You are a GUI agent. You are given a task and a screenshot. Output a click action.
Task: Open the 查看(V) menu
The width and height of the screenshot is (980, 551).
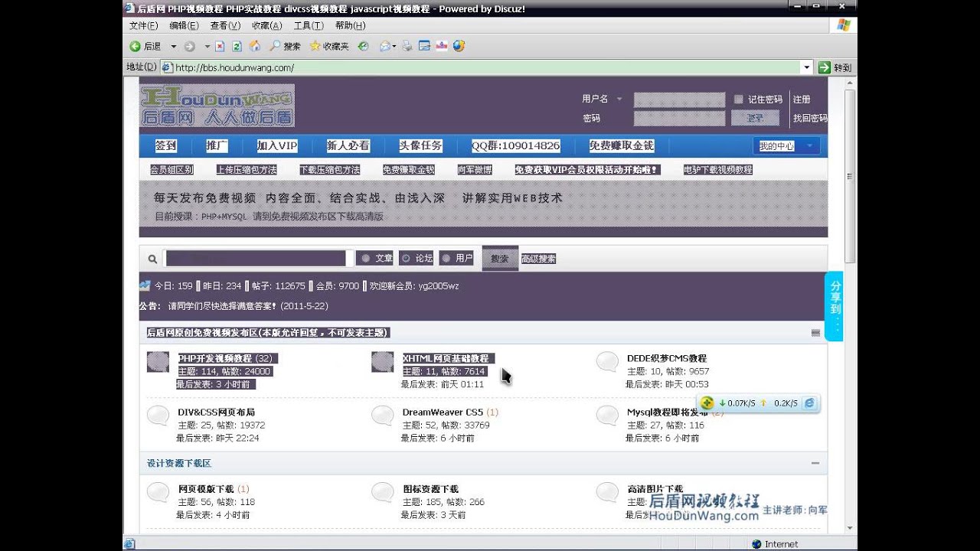[x=225, y=25]
